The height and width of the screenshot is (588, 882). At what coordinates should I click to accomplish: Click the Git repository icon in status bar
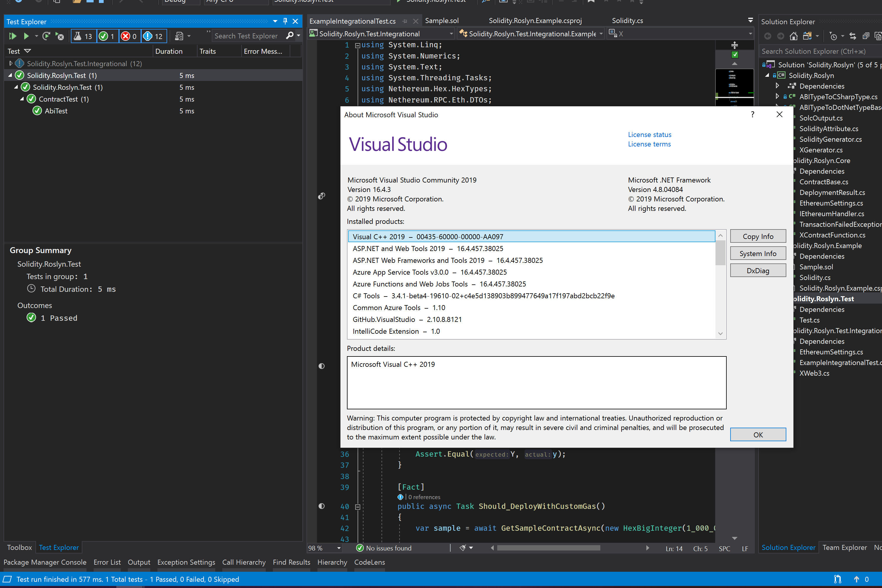pyautogui.click(x=837, y=579)
